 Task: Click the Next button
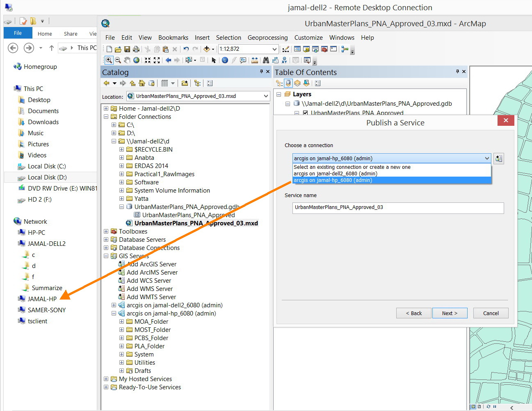tap(450, 313)
